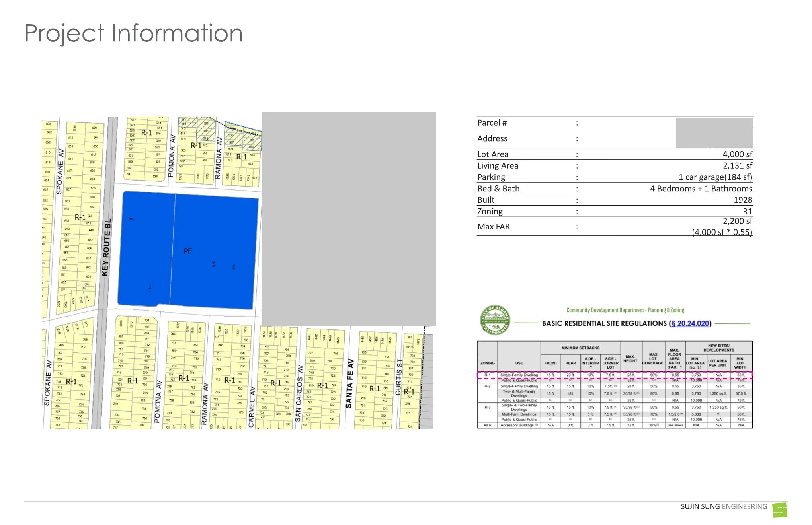The image size is (812, 525).
Task: Select Community Development Department - Planning & Zoning text
Action: coord(625,310)
